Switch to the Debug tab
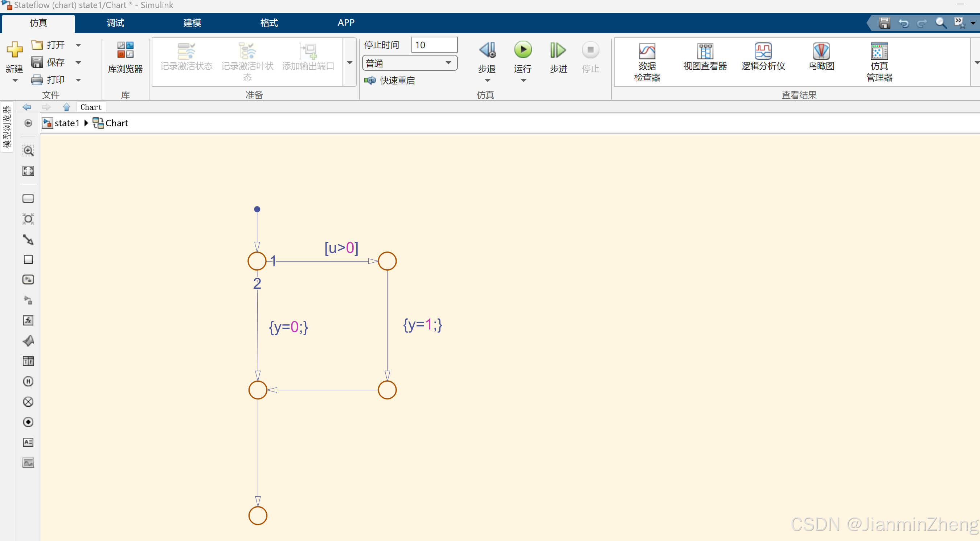This screenshot has width=980, height=541. 115,23
